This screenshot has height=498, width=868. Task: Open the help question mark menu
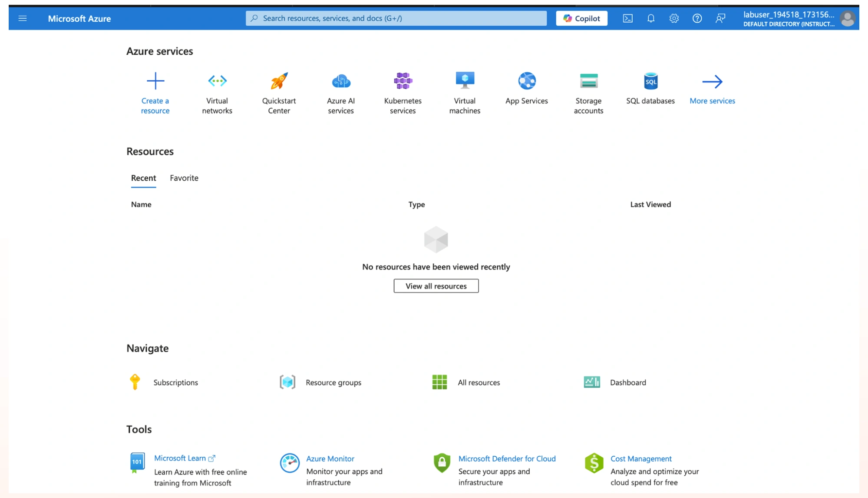tap(697, 18)
